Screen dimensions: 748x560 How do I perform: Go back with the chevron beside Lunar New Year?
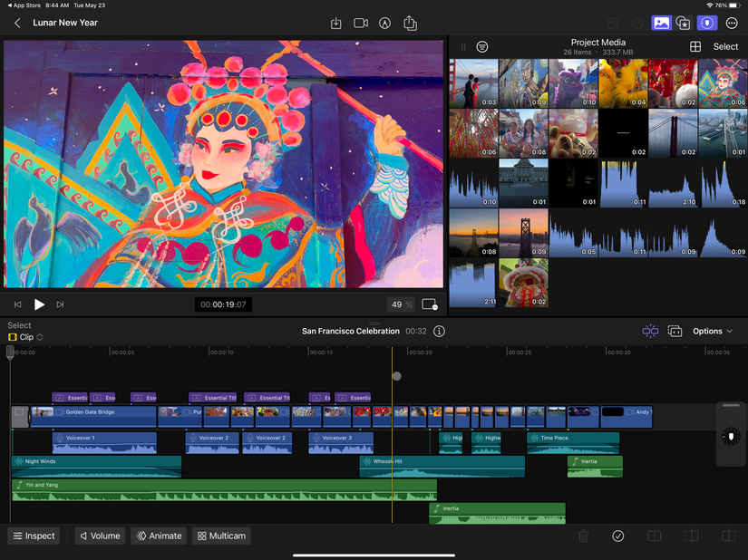[17, 23]
